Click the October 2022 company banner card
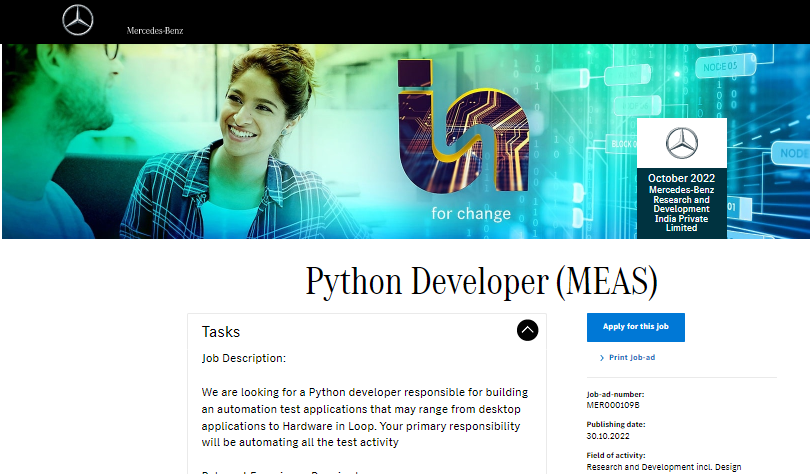This screenshot has height=474, width=810. (x=681, y=178)
